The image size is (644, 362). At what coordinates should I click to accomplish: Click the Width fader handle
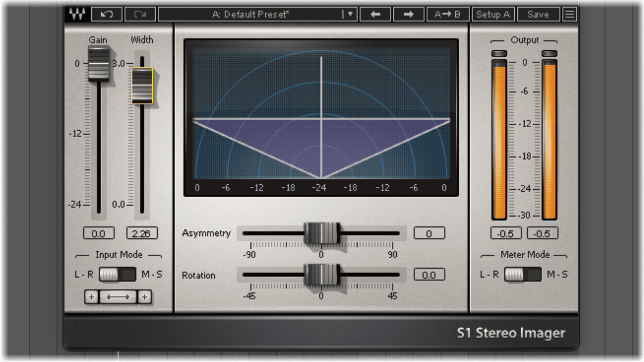point(142,86)
